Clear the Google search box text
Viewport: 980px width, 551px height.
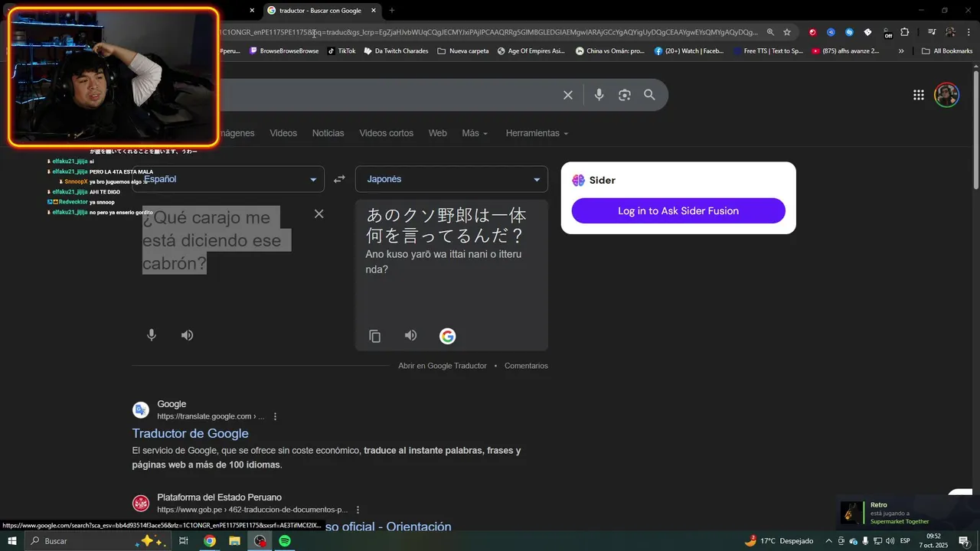tap(568, 95)
